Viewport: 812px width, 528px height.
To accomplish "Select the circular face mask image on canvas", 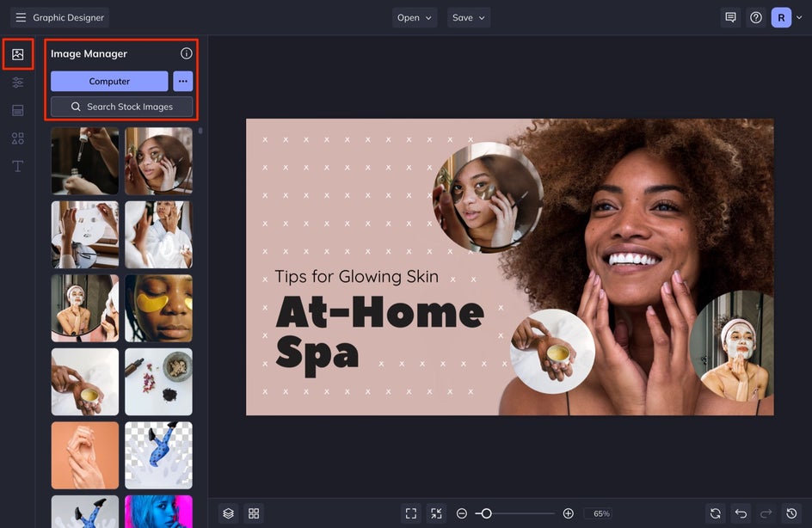I will [x=732, y=346].
